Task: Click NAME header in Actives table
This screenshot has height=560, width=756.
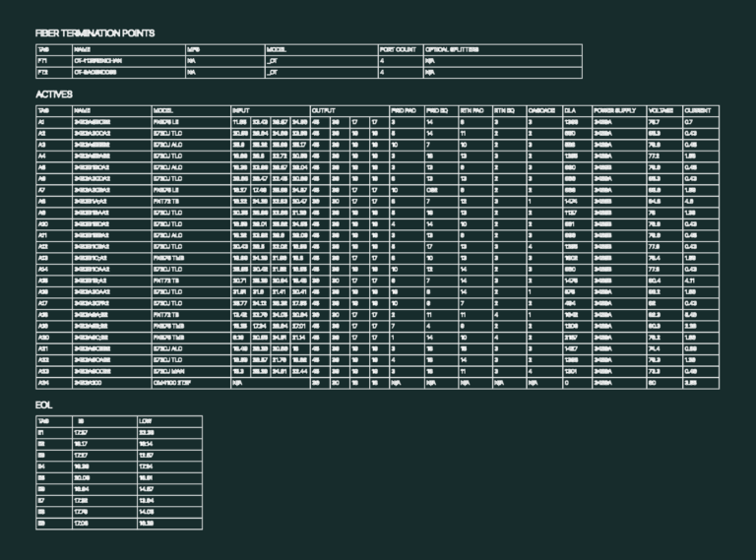Action: click(x=83, y=111)
